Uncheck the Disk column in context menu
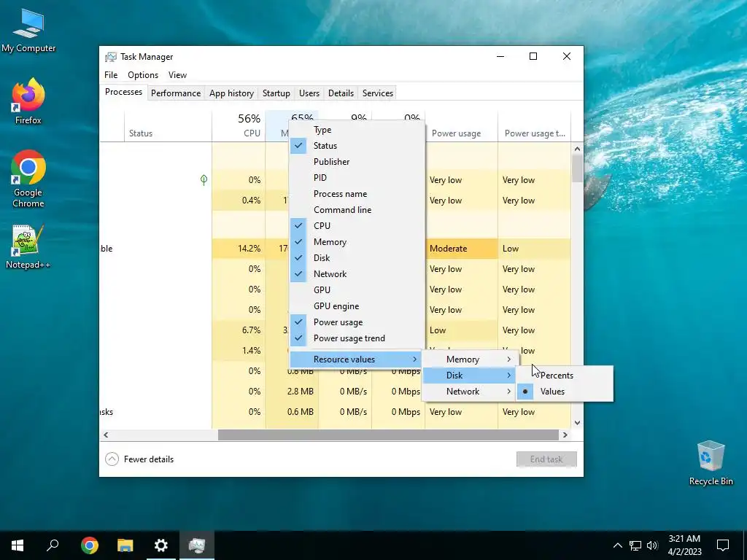This screenshot has width=747, height=560. (x=356, y=258)
